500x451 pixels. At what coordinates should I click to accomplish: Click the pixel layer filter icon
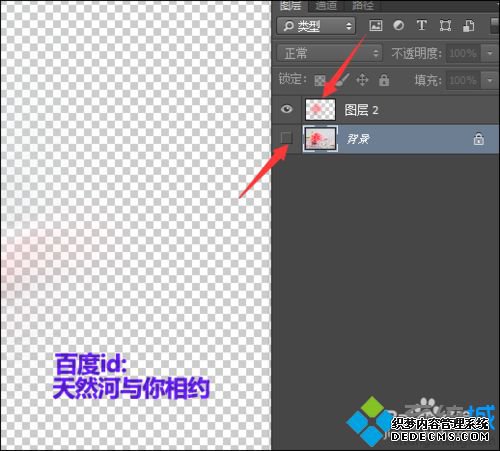pos(376,26)
